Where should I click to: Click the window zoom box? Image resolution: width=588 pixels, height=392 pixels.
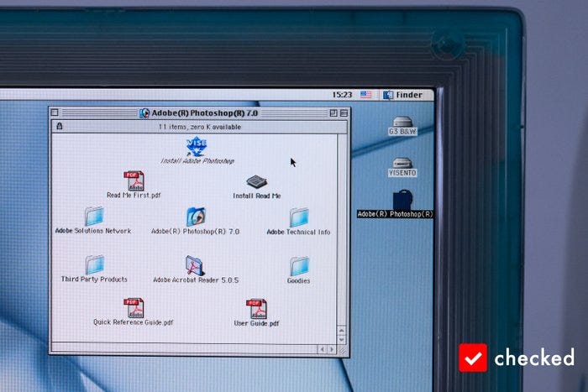click(x=333, y=112)
